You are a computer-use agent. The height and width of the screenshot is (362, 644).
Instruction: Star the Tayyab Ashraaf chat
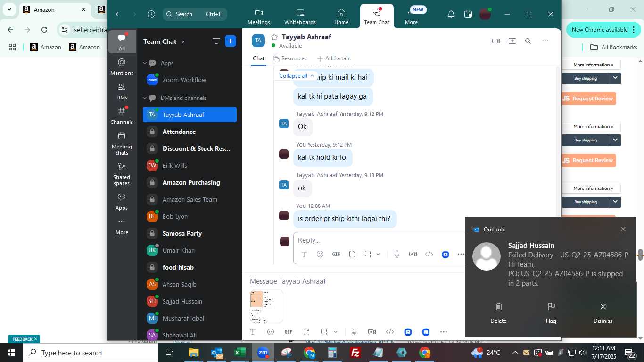274,37
